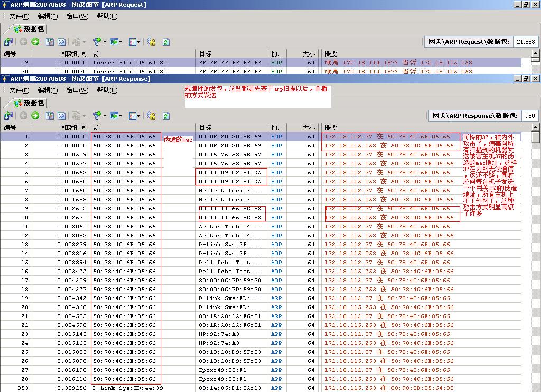This screenshot has height=392, width=541.
Task: Select packet row number 5 in ARP Response list
Action: (x=158, y=172)
